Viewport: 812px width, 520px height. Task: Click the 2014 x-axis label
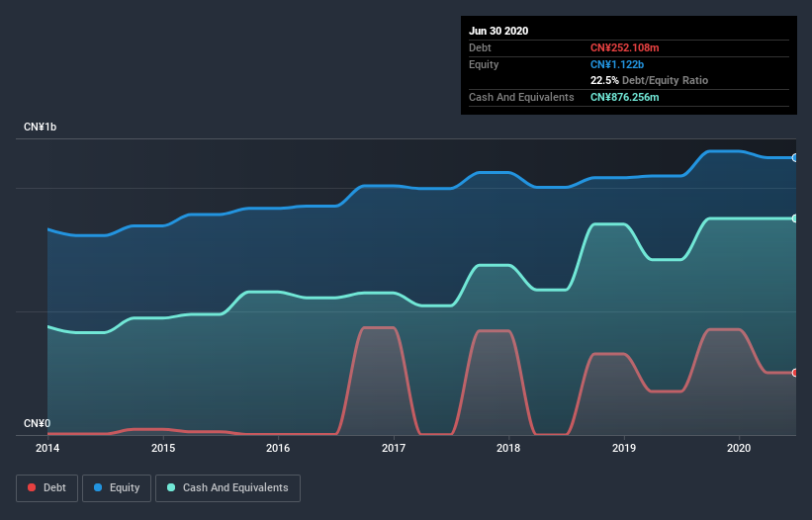[47, 448]
